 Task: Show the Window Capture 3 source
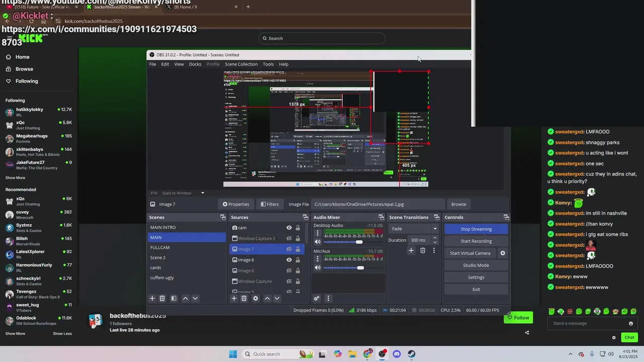point(289,238)
